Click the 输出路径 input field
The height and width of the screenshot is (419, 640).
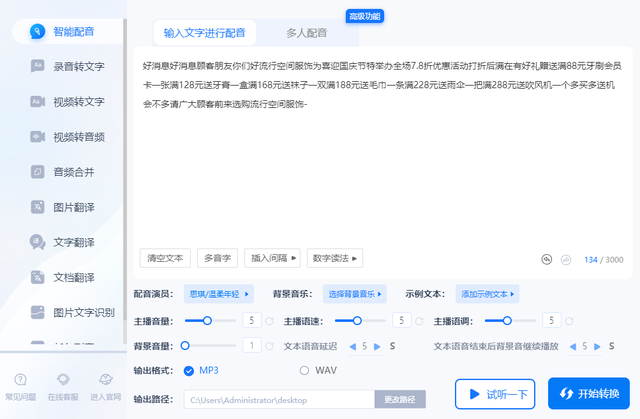[279, 399]
